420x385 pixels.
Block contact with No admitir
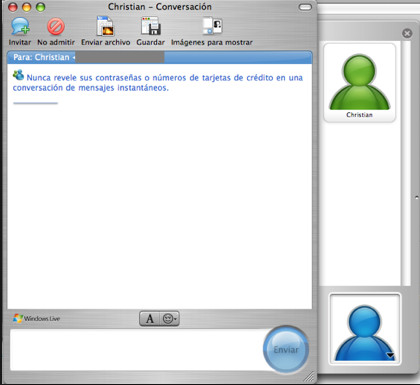point(56,27)
